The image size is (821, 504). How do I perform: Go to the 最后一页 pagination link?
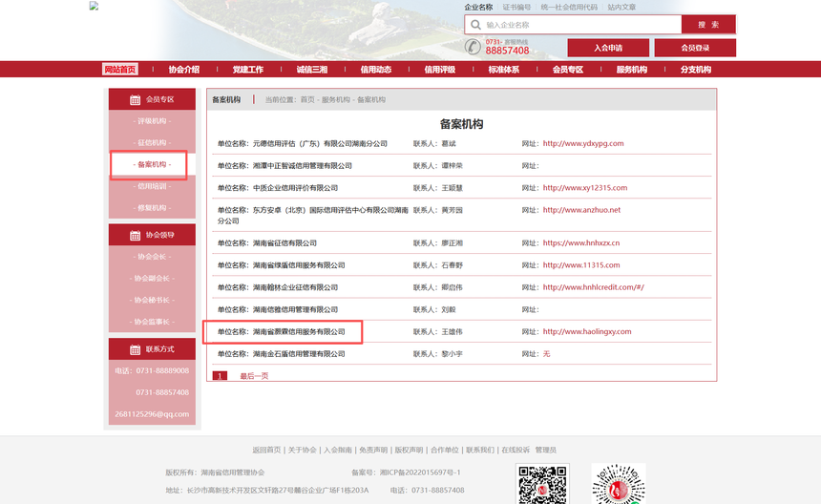point(254,376)
